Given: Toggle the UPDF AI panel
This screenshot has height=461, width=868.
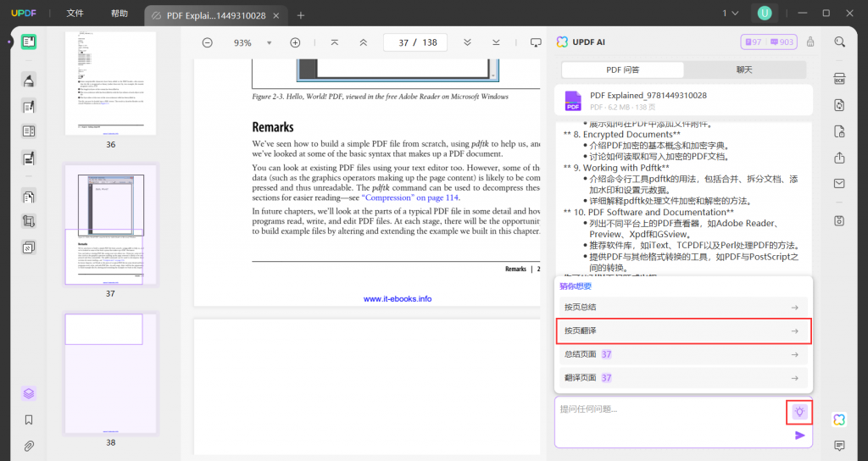Looking at the screenshot, I should coord(840,419).
